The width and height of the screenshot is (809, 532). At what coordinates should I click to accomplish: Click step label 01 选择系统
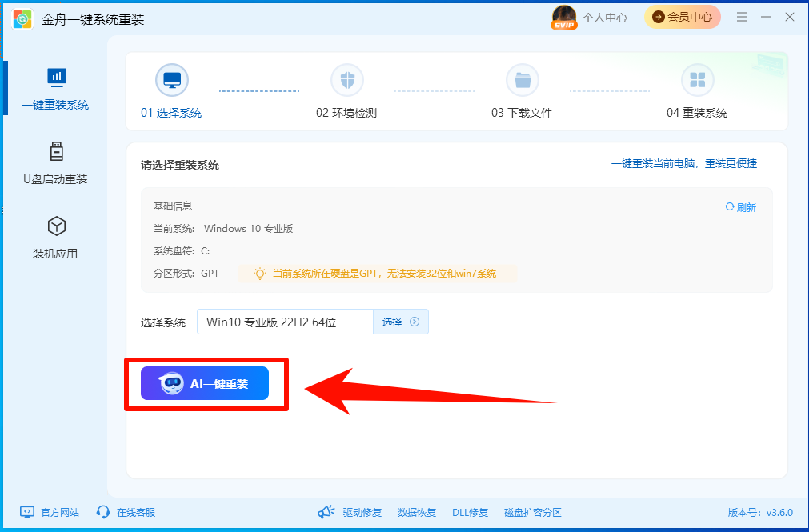click(x=171, y=113)
